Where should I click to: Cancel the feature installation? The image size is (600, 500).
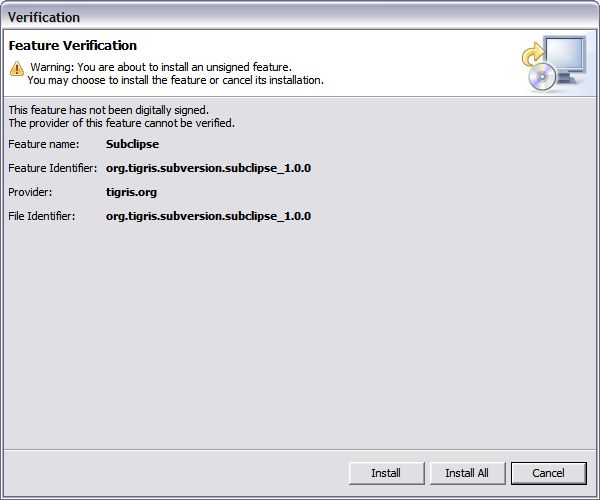[x=548, y=473]
